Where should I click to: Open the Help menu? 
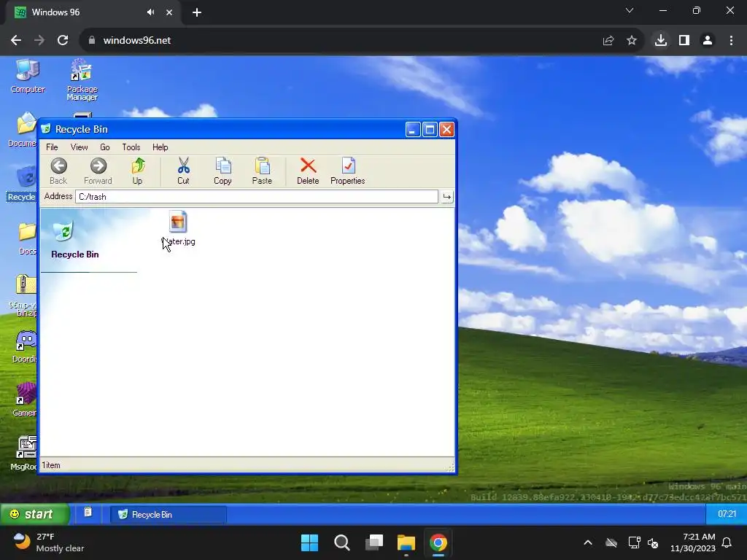pos(160,147)
